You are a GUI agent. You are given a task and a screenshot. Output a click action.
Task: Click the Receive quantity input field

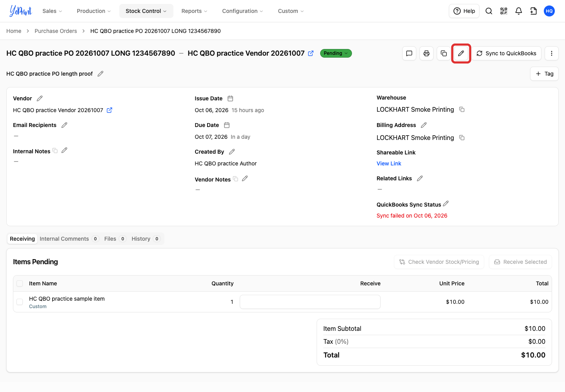click(x=310, y=302)
